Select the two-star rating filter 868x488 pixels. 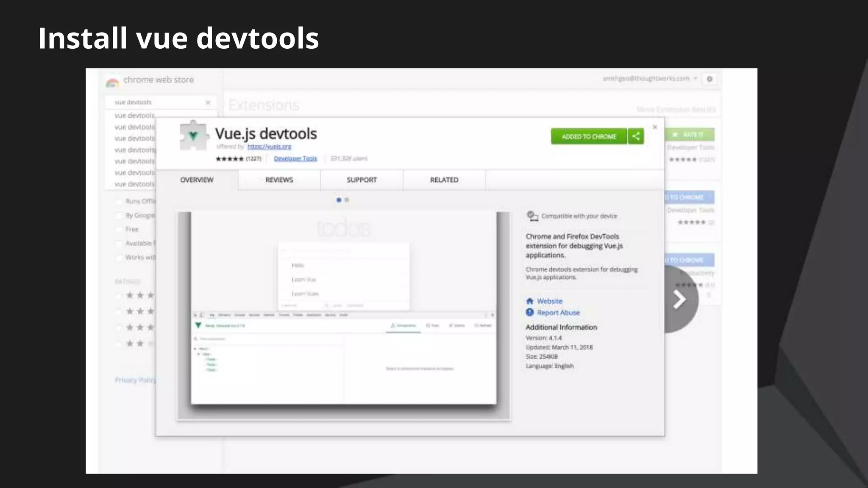[119, 344]
